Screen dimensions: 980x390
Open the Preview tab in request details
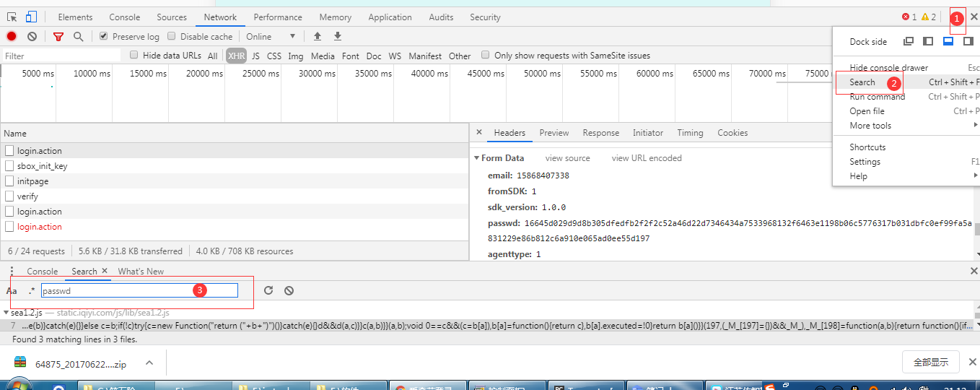pyautogui.click(x=554, y=133)
